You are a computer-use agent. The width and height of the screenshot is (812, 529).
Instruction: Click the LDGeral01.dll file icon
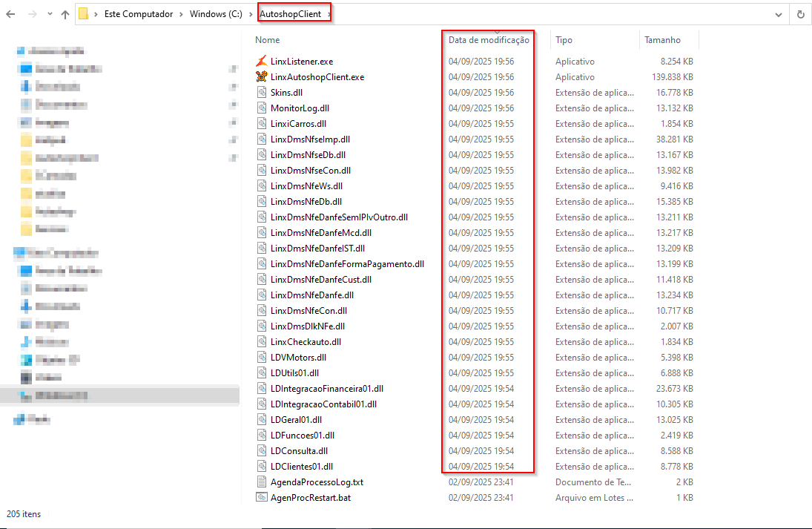(262, 420)
